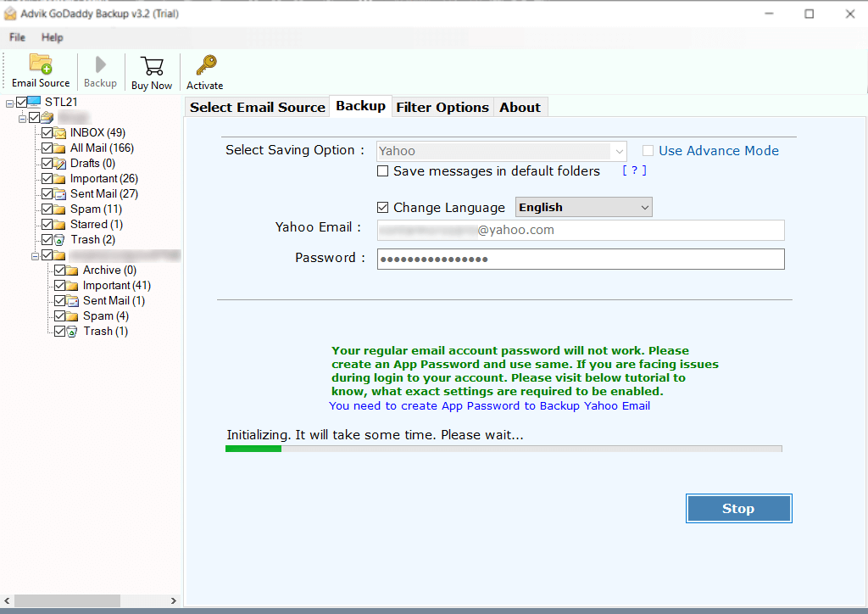Viewport: 868px width, 614px height.
Task: Switch to Select Email Source tab
Action: pyautogui.click(x=258, y=107)
